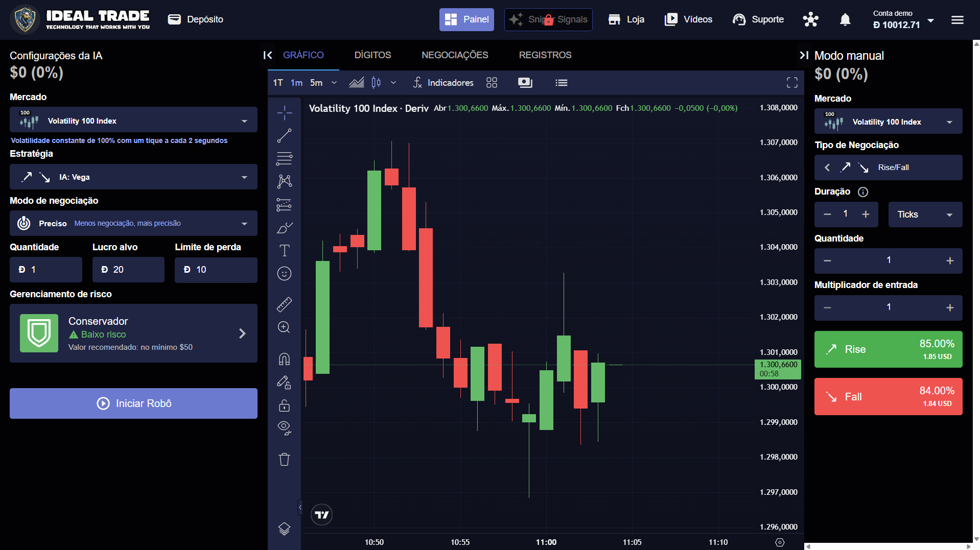Open the Text annotation tool
980x550 pixels.
click(x=284, y=250)
